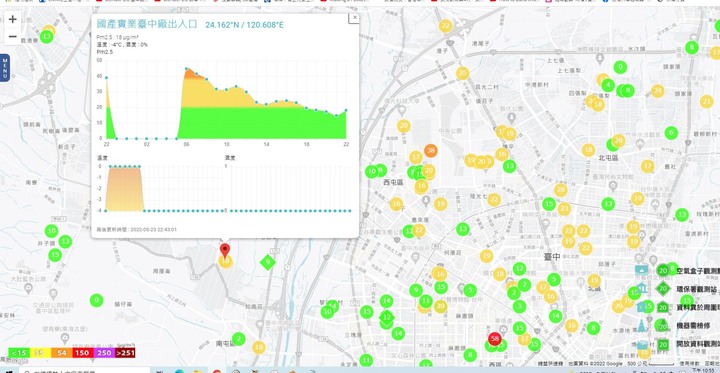Select yellow marker 22 near 港尾子
Viewport: 720px width, 373px height.
click(x=445, y=26)
